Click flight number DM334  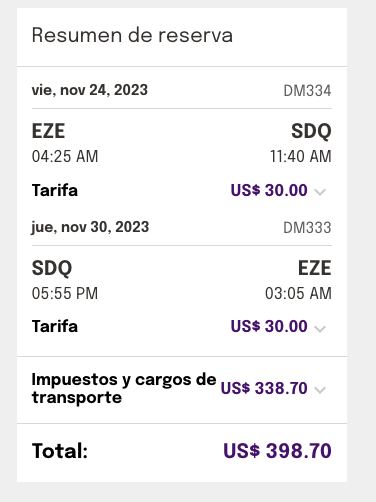tap(307, 91)
